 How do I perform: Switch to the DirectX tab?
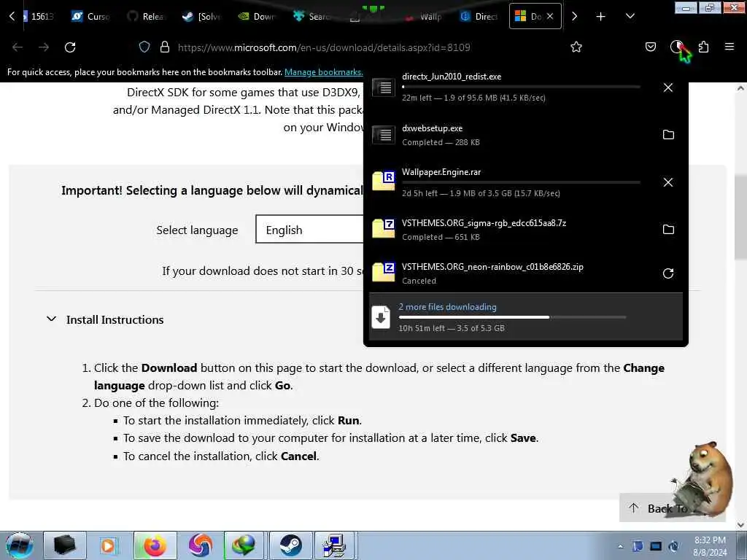point(479,16)
